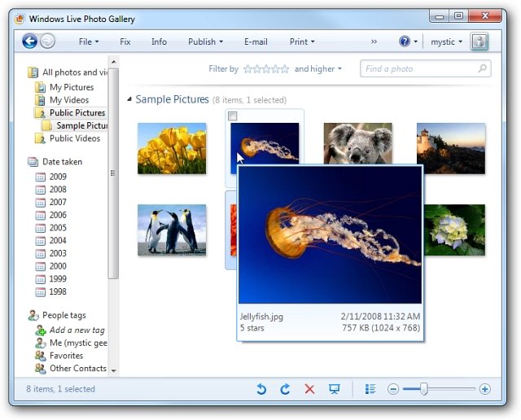Viewport: 521px width, 420px height.
Task: Click the E-mail button
Action: click(256, 42)
